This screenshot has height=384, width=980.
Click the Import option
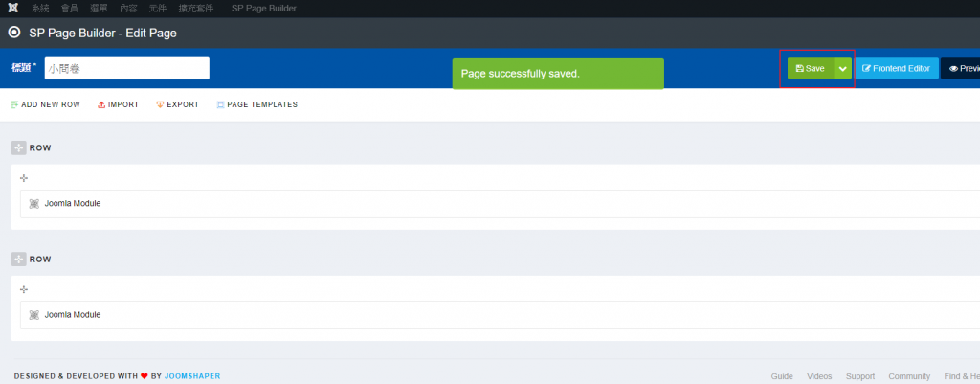tap(119, 104)
